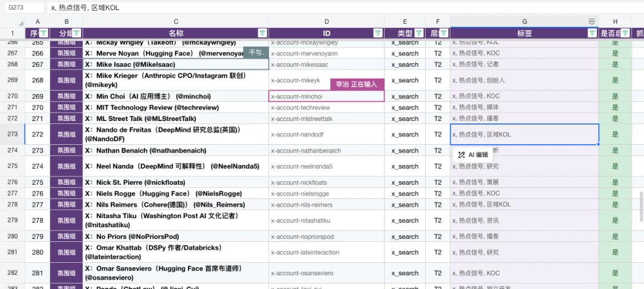644x289 pixels.
Task: Click cell X: Omar Khattab (DSPy 作者/Databricks)
Action: (x=176, y=253)
